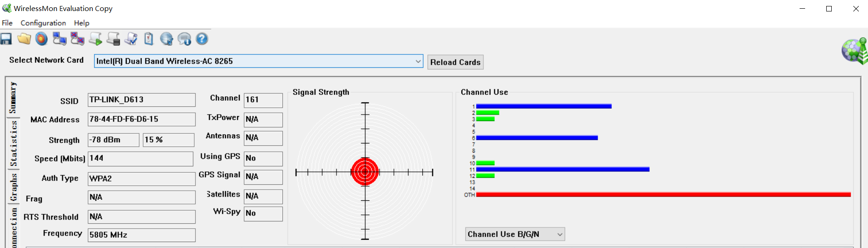Click the Select Network Card label
The width and height of the screenshot is (868, 248).
[x=46, y=60]
